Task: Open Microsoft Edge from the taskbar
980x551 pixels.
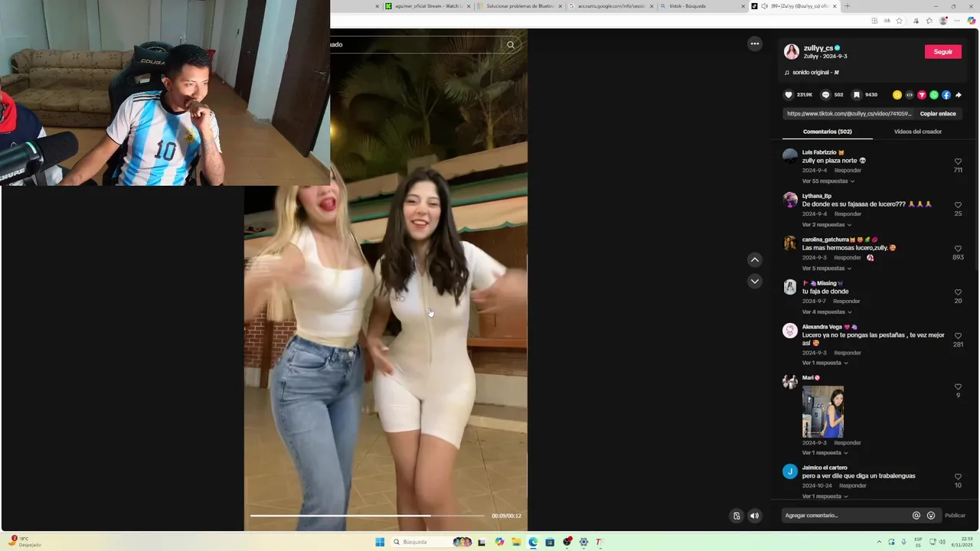Action: pyautogui.click(x=533, y=542)
